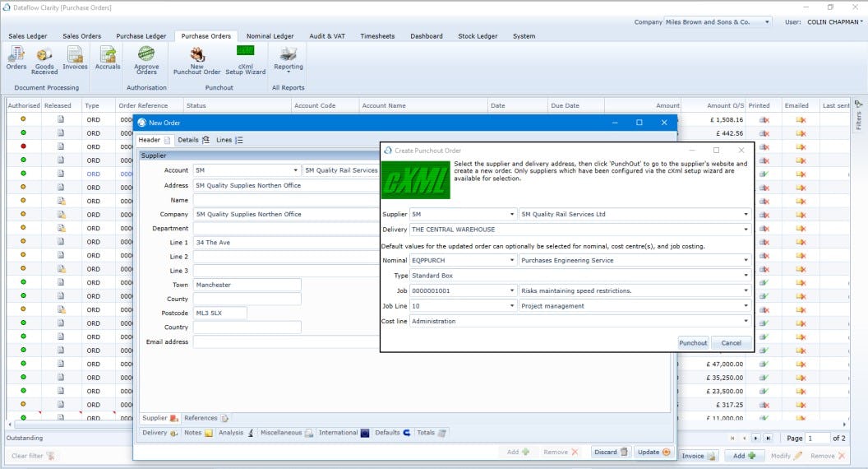Open the Totals bottom tab
This screenshot has height=469, width=868.
coord(432,433)
